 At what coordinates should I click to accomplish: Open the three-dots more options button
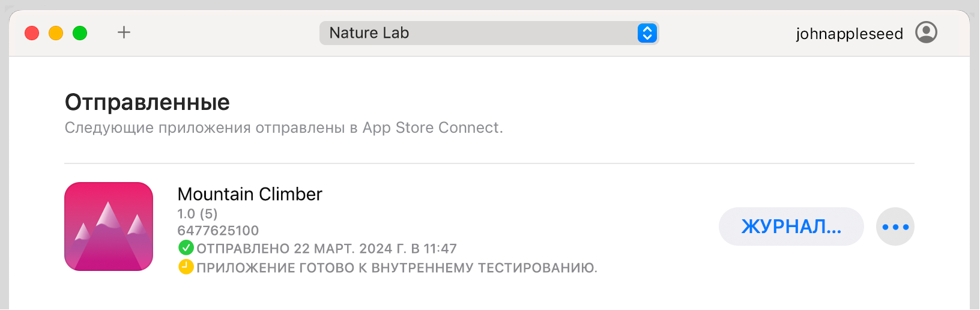(895, 226)
